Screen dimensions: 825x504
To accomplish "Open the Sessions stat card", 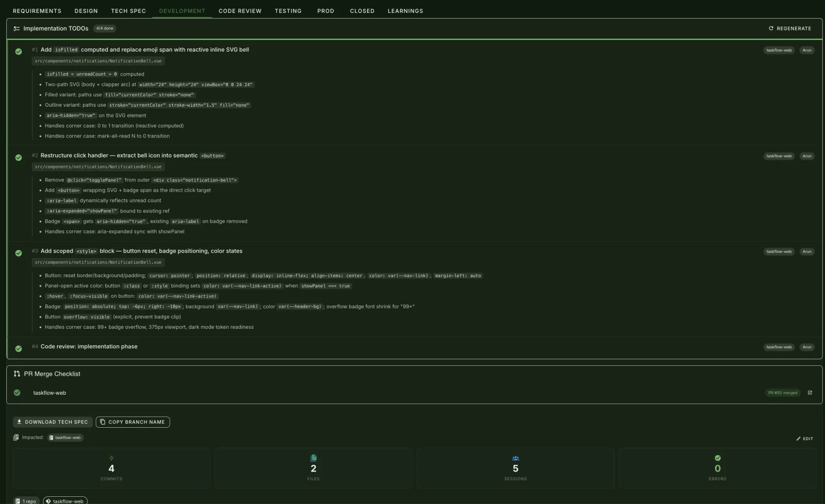I will [x=516, y=468].
